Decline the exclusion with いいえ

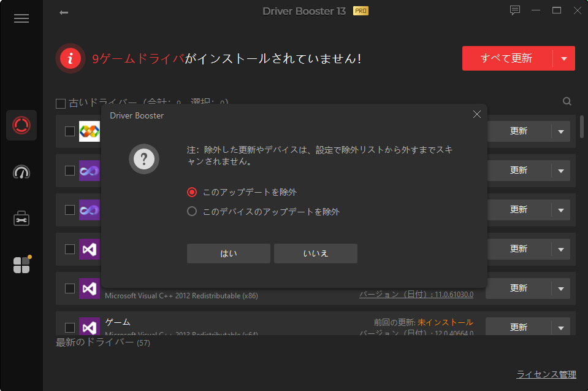[315, 254]
